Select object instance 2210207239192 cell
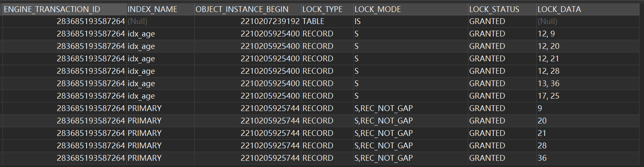The width and height of the screenshot is (644, 167). [248, 21]
